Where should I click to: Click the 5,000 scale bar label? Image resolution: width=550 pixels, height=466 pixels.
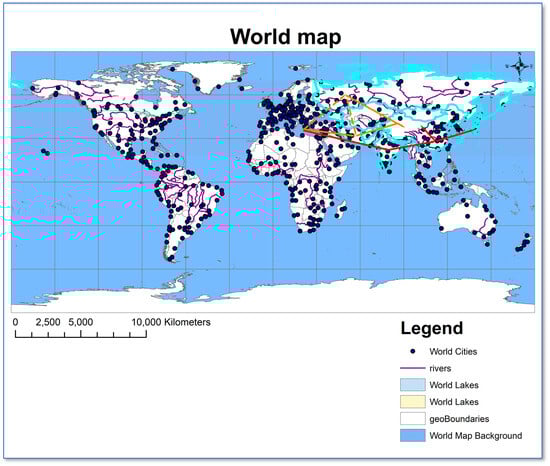click(81, 322)
